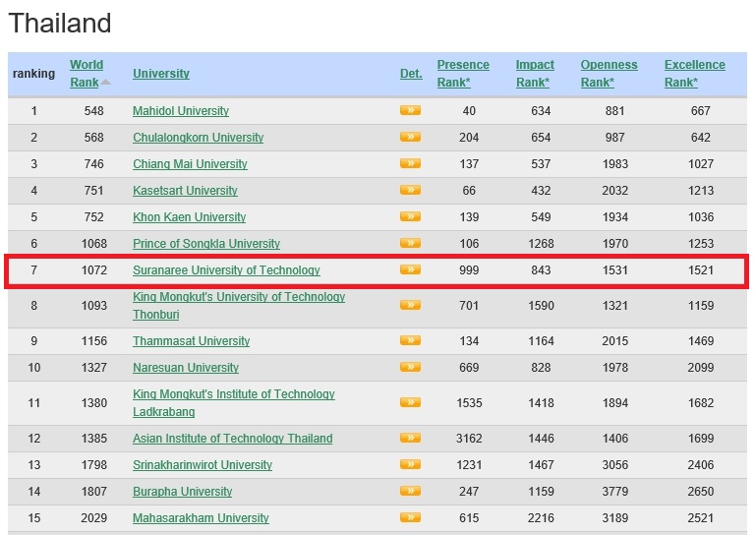
Task: Open details icon for Khon Kaen University
Action: (410, 216)
